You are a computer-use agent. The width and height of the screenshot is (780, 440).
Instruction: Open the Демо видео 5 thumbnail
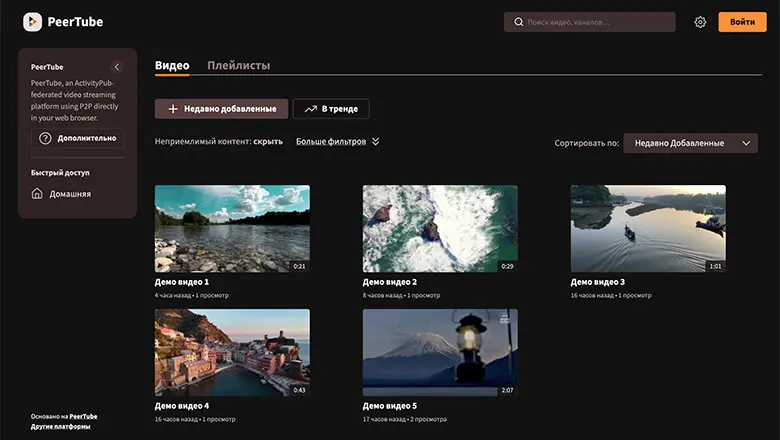click(440, 352)
